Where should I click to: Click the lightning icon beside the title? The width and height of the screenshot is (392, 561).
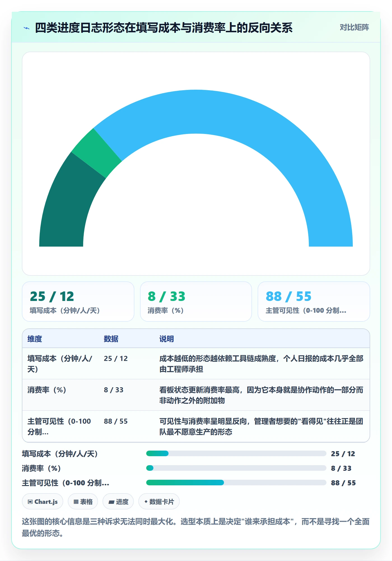click(x=27, y=28)
